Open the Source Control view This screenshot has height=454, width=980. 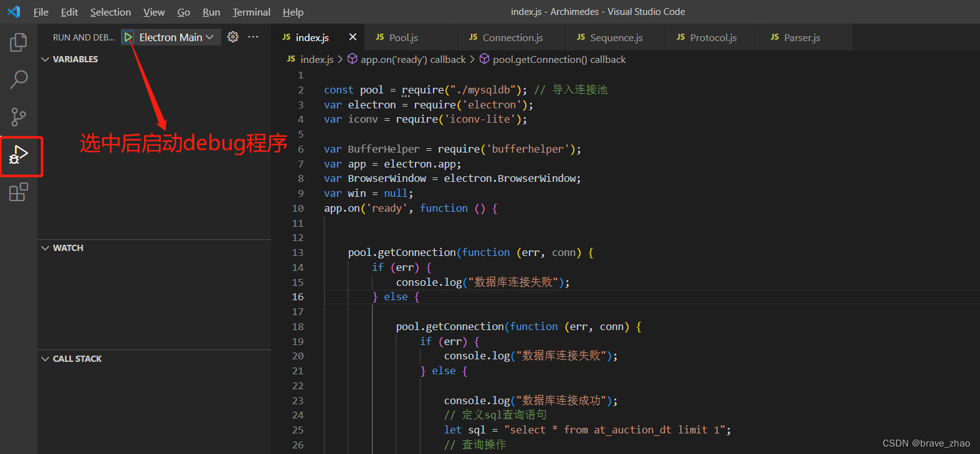click(x=19, y=117)
